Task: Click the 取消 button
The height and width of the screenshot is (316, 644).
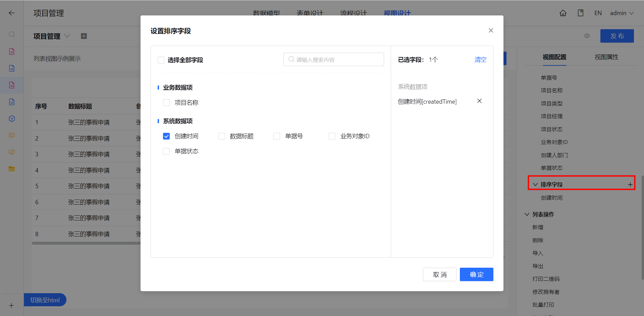Action: tap(439, 274)
